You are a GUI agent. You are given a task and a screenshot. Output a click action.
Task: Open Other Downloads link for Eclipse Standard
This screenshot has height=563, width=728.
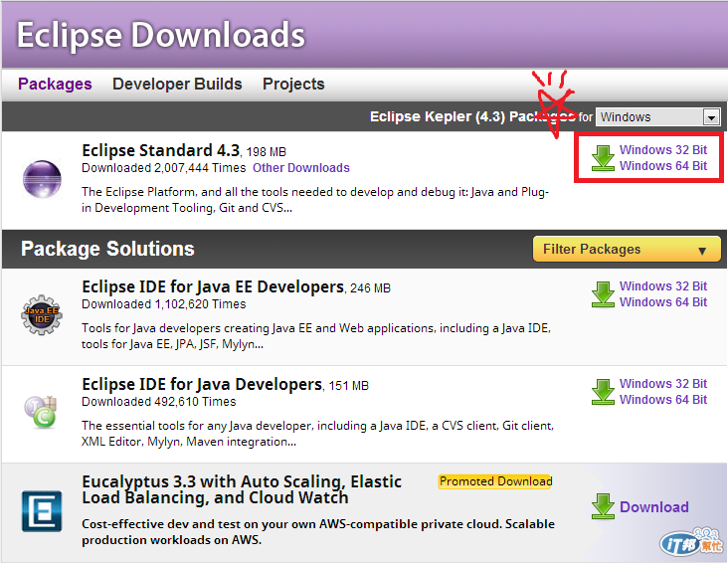pos(301,168)
